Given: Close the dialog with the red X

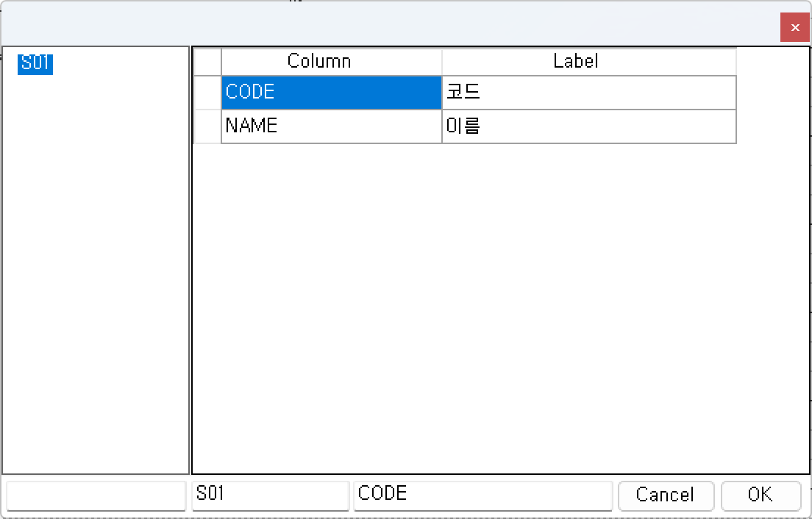Looking at the screenshot, I should [794, 28].
